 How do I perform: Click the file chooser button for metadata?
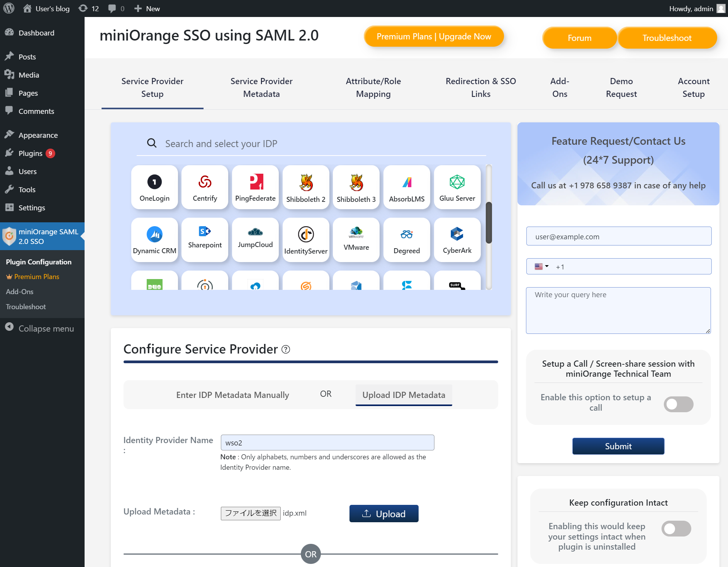coord(251,513)
